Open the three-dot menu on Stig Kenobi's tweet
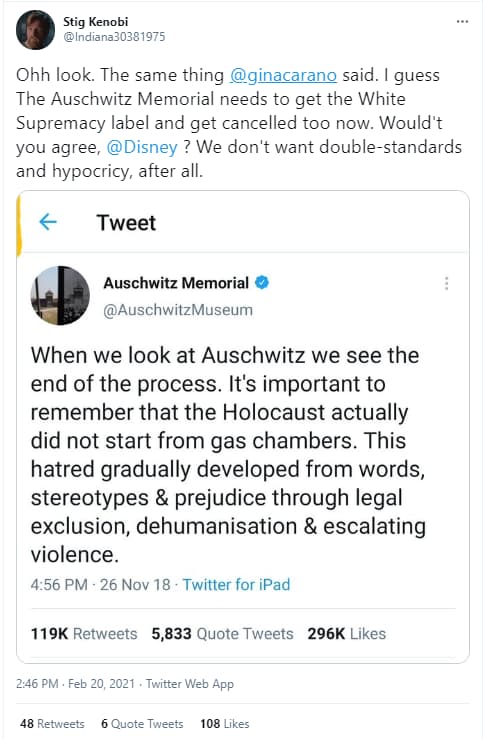The height and width of the screenshot is (739, 483). (x=462, y=22)
